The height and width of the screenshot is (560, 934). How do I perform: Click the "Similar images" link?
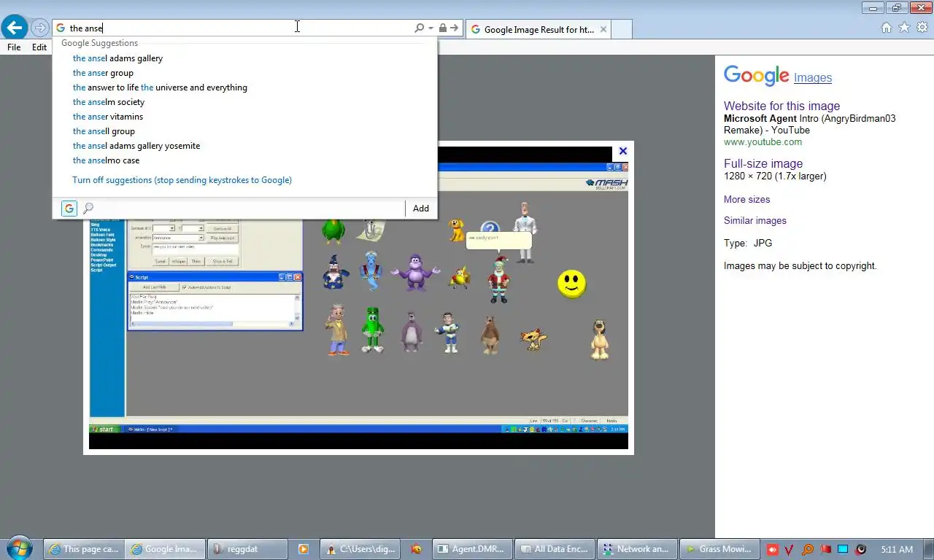pyautogui.click(x=755, y=220)
